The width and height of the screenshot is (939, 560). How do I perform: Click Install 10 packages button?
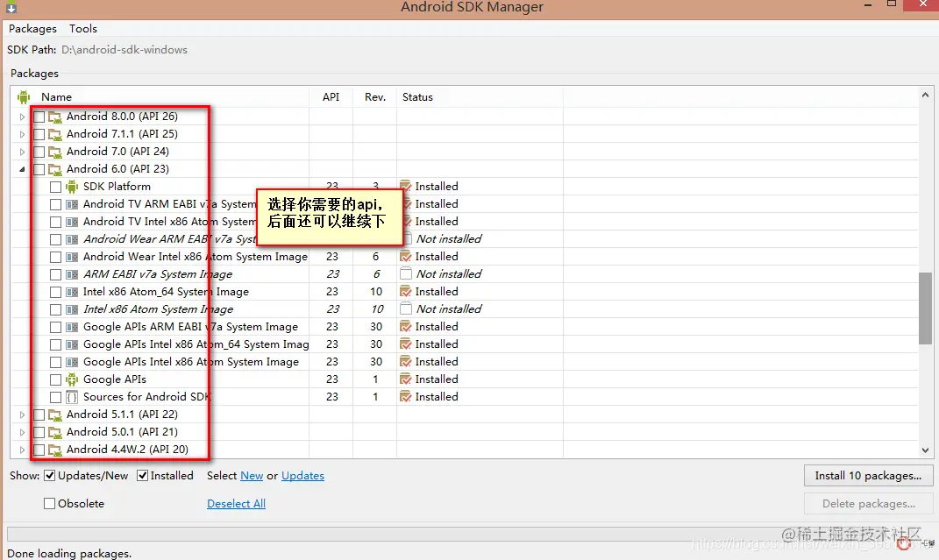(868, 476)
